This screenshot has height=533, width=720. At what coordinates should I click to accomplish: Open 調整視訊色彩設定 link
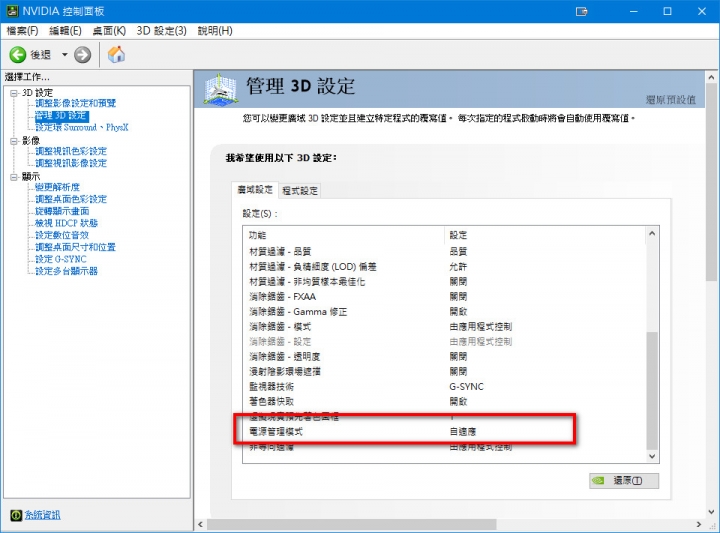point(71,151)
